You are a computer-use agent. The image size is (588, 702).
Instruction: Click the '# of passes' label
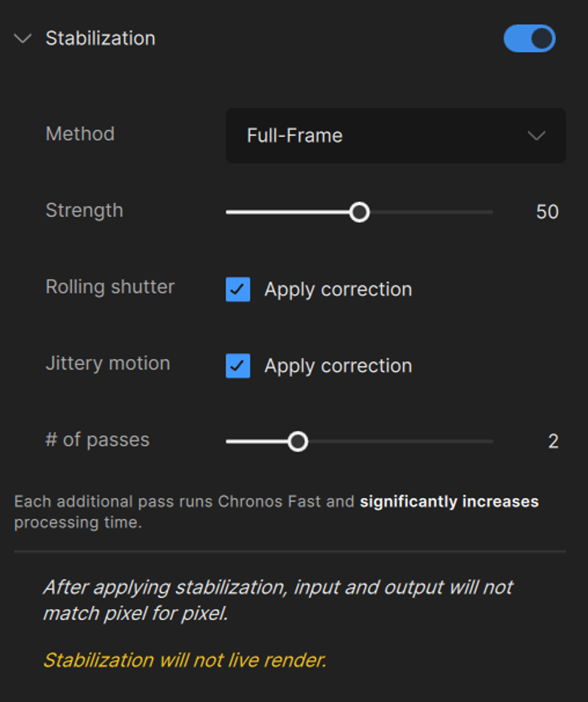coord(98,440)
